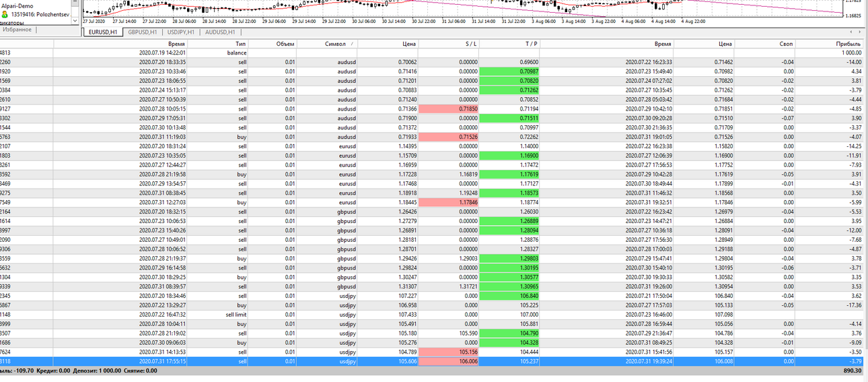This screenshot has width=868, height=382.
Task: Click the T/P value 107.000
Action: click(x=528, y=314)
